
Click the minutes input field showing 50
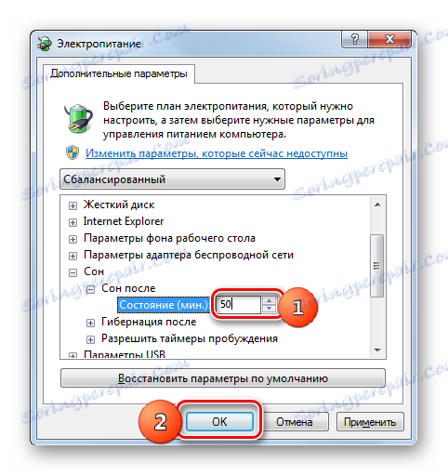tap(238, 305)
